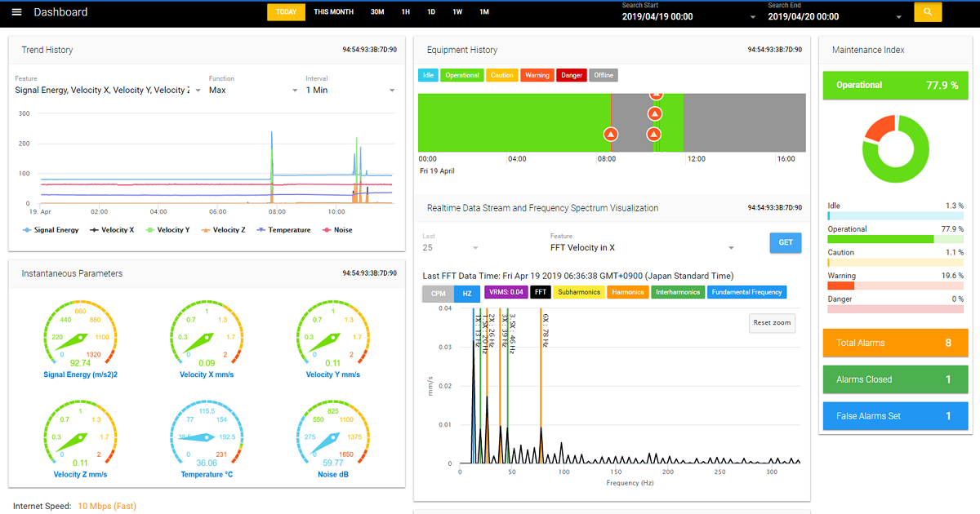Click the Maintenance Index donut chart

tap(896, 148)
